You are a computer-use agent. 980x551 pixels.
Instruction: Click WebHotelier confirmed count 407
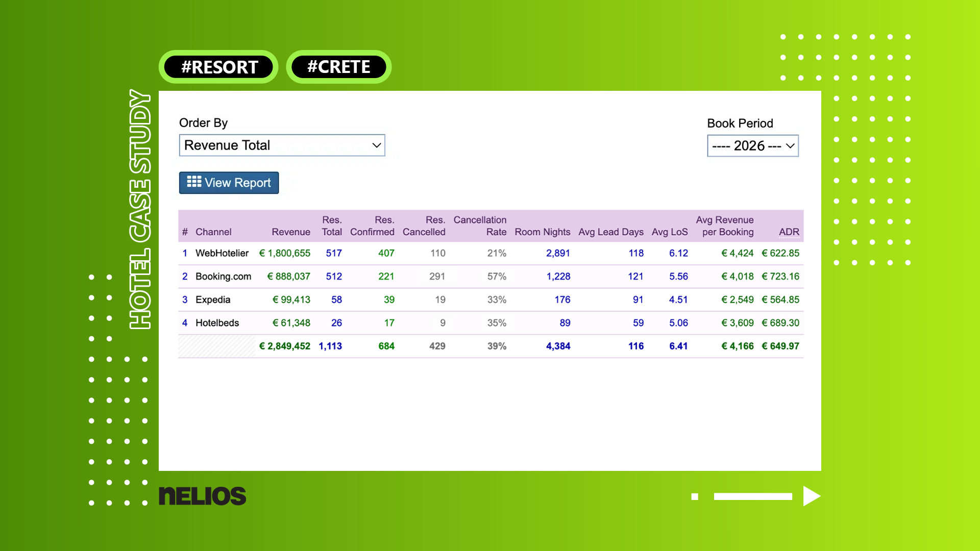(386, 253)
